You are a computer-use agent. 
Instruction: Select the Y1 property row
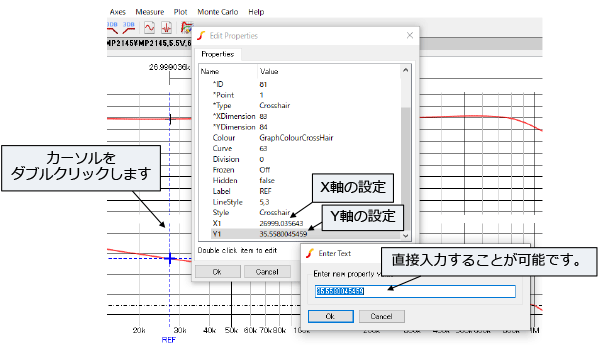coord(305,234)
